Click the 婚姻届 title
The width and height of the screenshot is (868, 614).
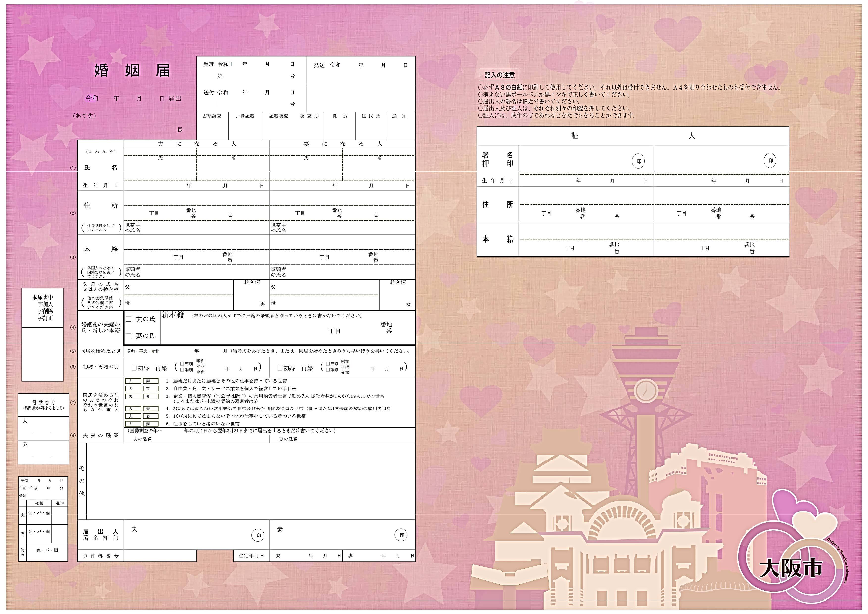coord(132,70)
